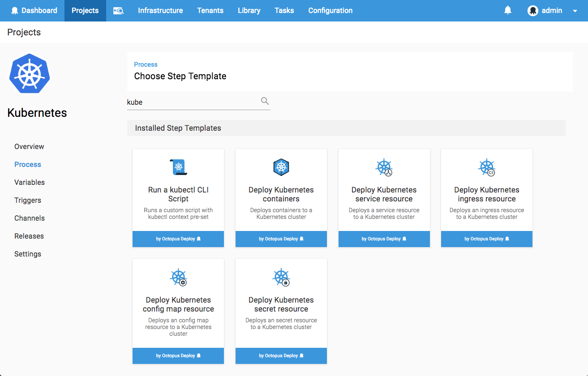Open the admin account dropdown arrow

575,10
